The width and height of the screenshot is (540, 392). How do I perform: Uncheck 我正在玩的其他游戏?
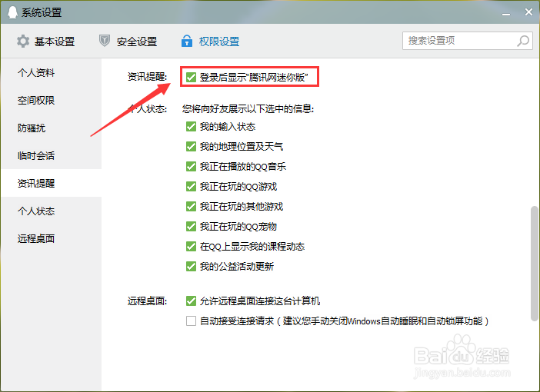click(191, 207)
